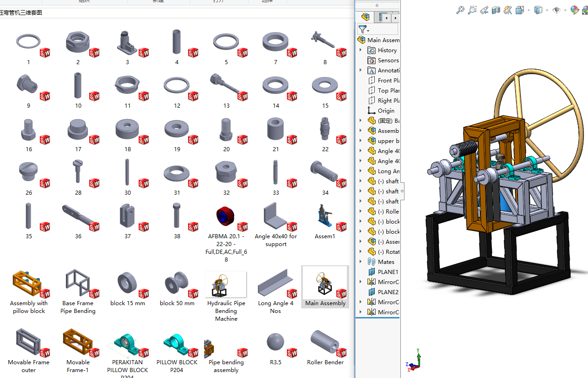Select the Sensors tree item
Screen dimensions: 588x378
(388, 60)
